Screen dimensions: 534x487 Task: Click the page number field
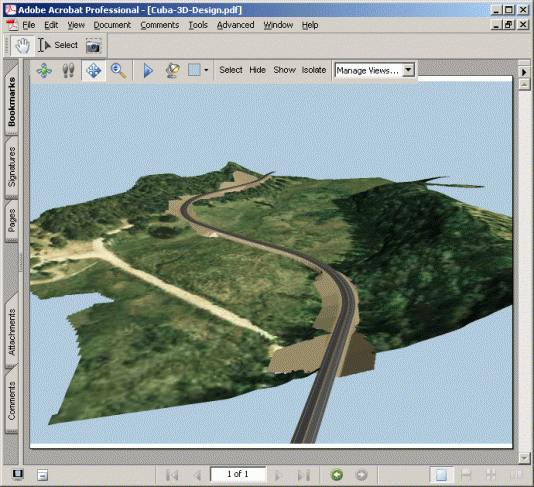238,474
